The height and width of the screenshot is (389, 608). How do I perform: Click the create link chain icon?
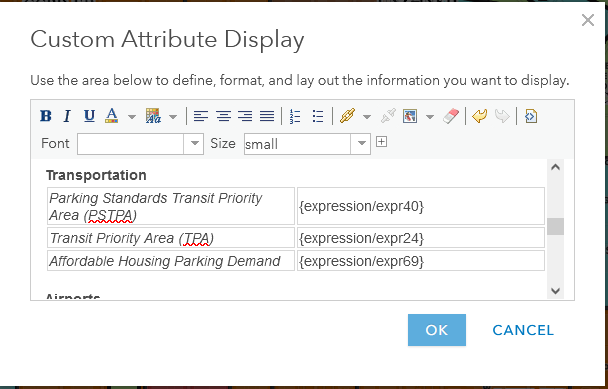click(x=347, y=116)
